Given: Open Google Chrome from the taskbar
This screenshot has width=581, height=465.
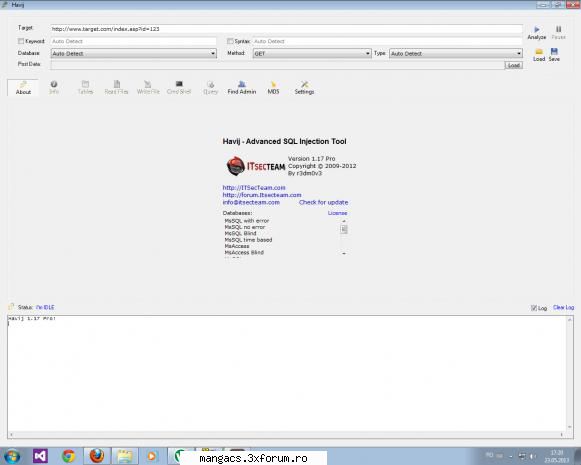Looking at the screenshot, I should tap(69, 456).
